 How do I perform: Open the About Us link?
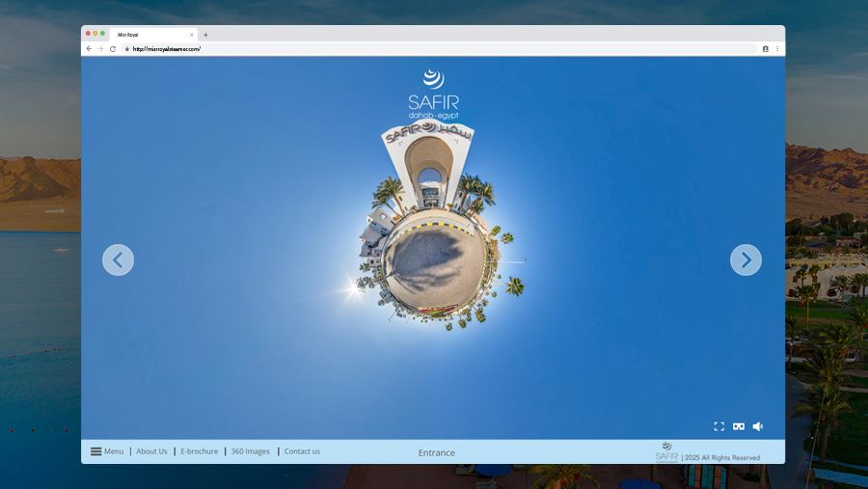[151, 451]
